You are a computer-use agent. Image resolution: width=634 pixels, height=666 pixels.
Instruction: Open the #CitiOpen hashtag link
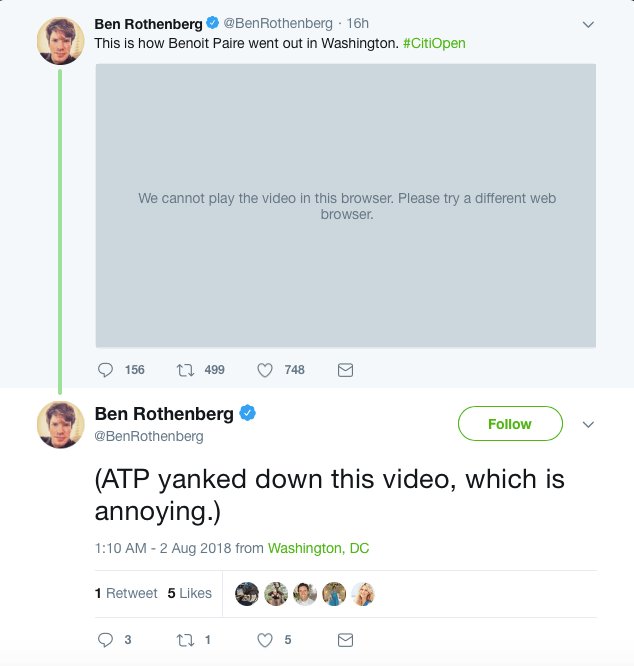coord(434,44)
